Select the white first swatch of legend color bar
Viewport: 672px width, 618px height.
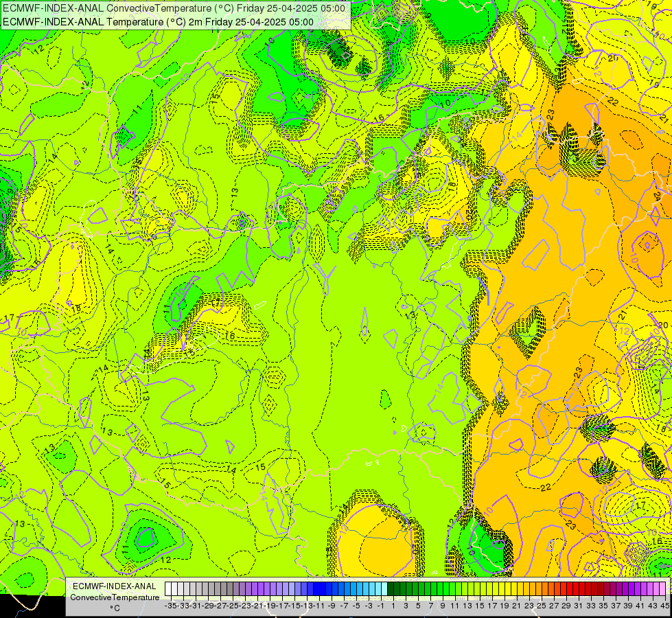(x=168, y=588)
